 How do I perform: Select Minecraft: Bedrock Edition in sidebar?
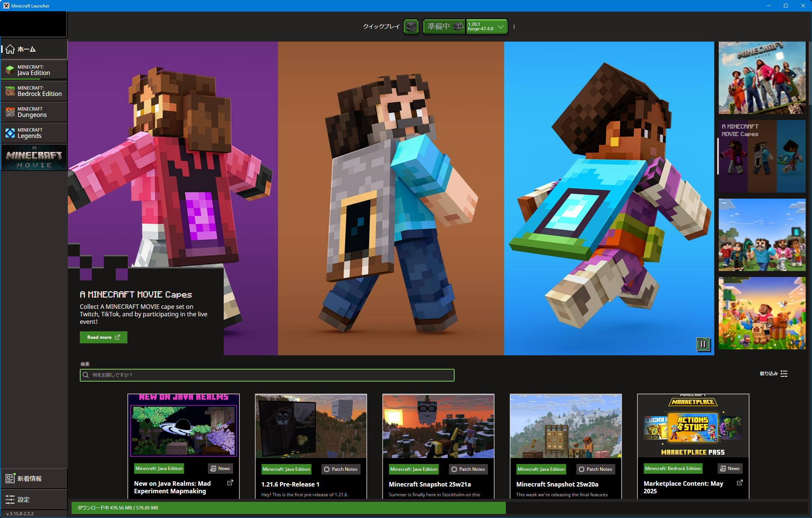pyautogui.click(x=34, y=91)
